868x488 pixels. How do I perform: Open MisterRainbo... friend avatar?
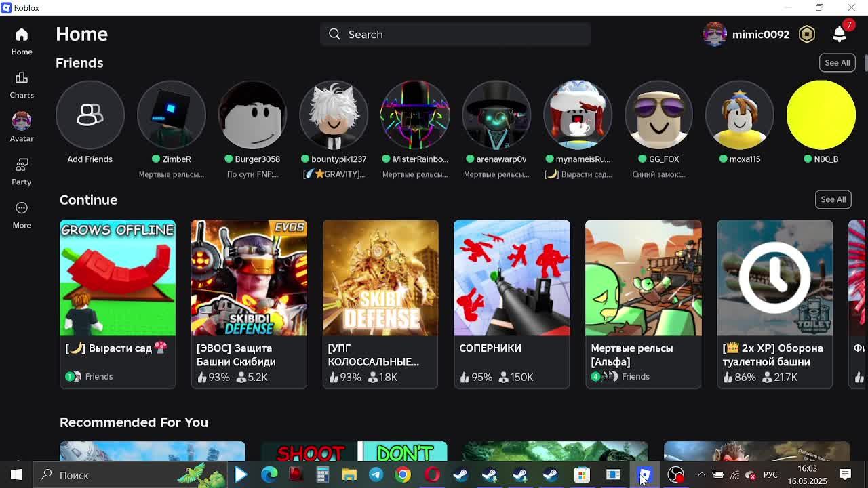[415, 115]
